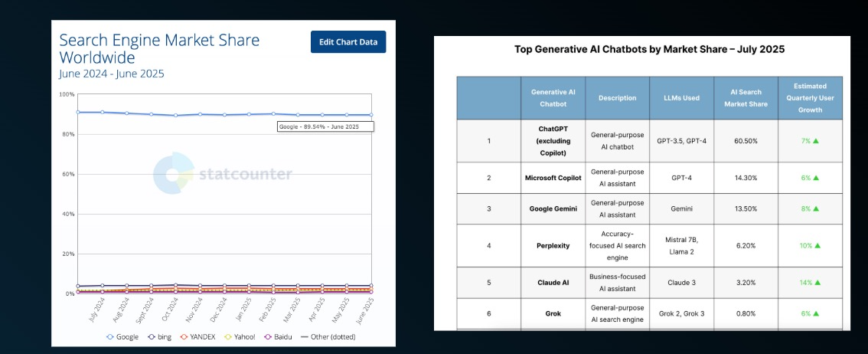The width and height of the screenshot is (868, 354).
Task: Click the Search Engine Market Share Worldwide title
Action: click(x=159, y=48)
